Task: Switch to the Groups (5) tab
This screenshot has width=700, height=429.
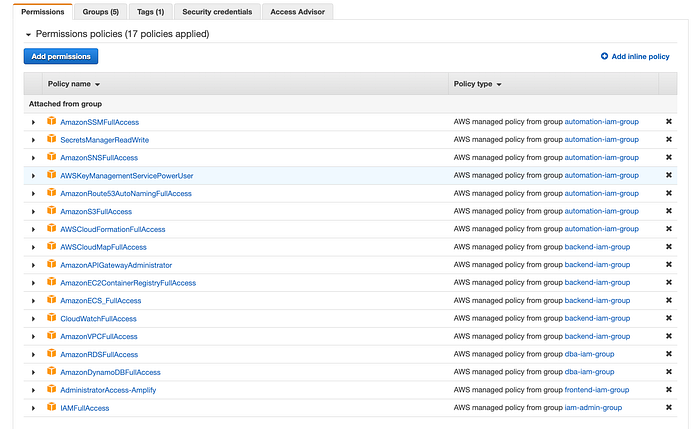Action: pos(100,12)
